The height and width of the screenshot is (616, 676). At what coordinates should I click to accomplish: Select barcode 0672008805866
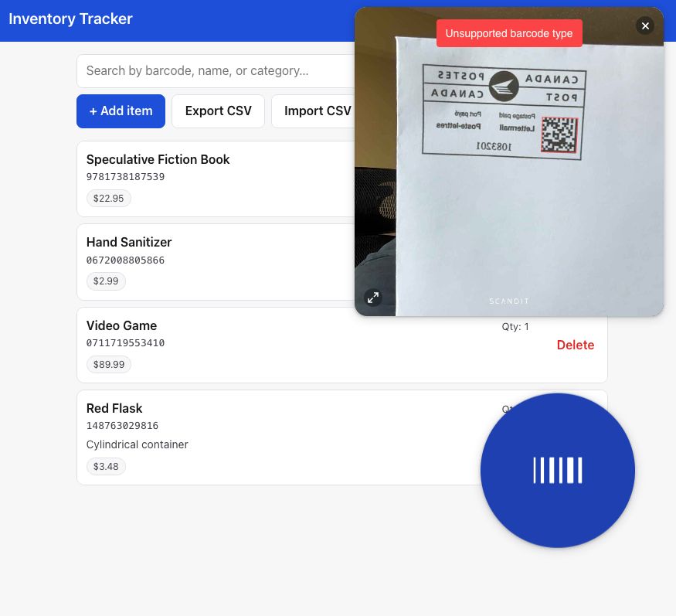[125, 260]
